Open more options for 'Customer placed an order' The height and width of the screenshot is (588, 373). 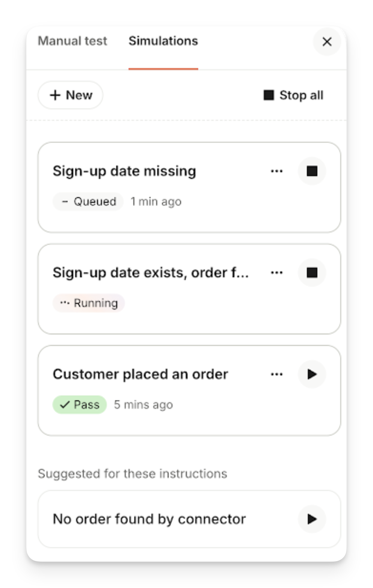(277, 374)
